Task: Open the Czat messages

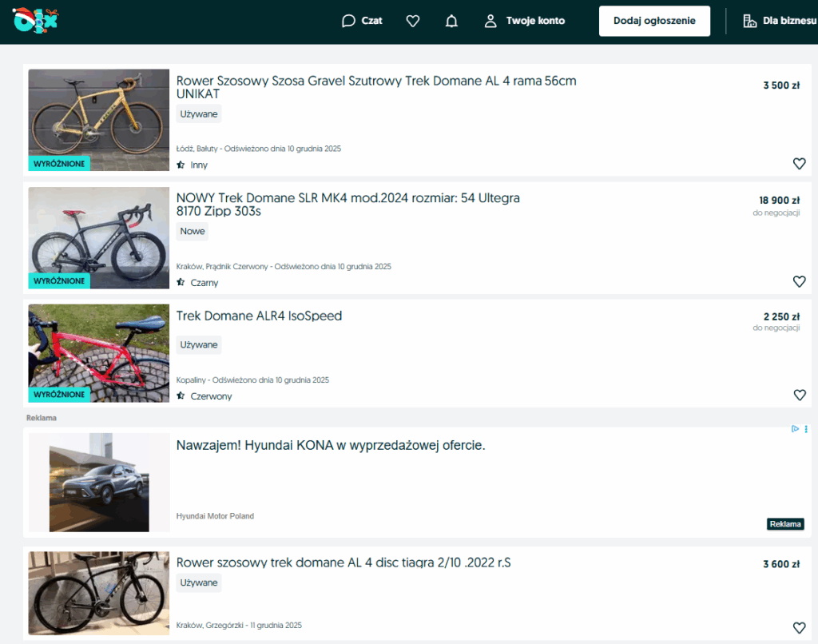Action: (x=362, y=21)
